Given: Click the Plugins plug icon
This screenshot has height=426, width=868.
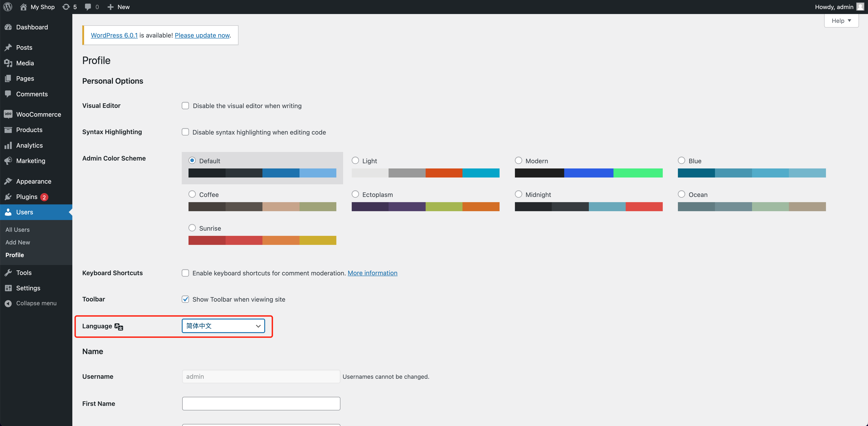Looking at the screenshot, I should [x=8, y=197].
